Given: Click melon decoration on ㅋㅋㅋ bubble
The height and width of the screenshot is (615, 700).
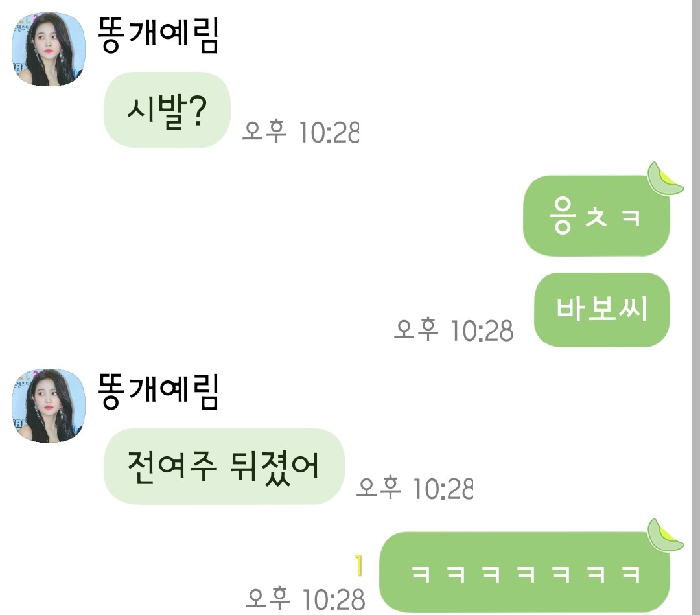Looking at the screenshot, I should coord(664,535).
